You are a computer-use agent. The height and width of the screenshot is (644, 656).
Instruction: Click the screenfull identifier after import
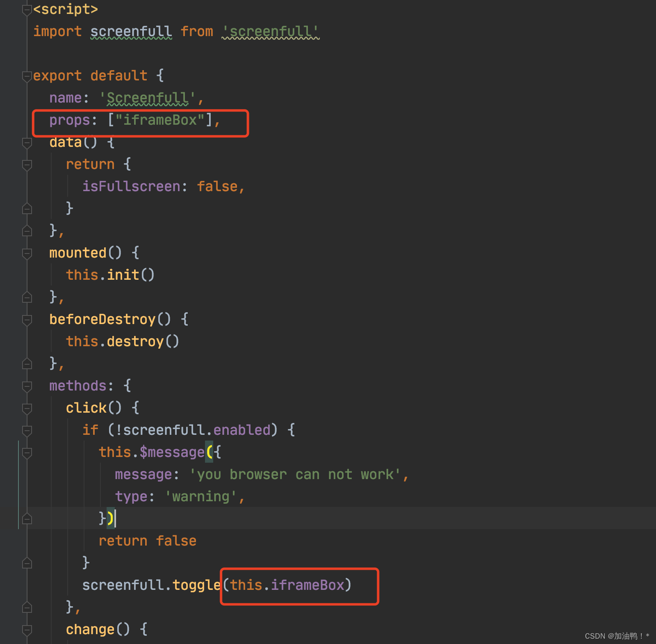coord(131,31)
